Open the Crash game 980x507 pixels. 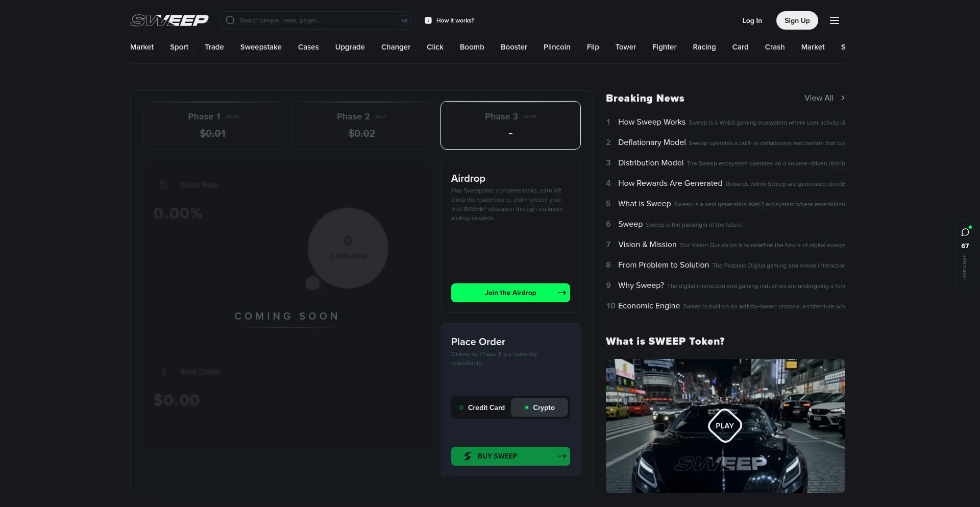[x=775, y=47]
